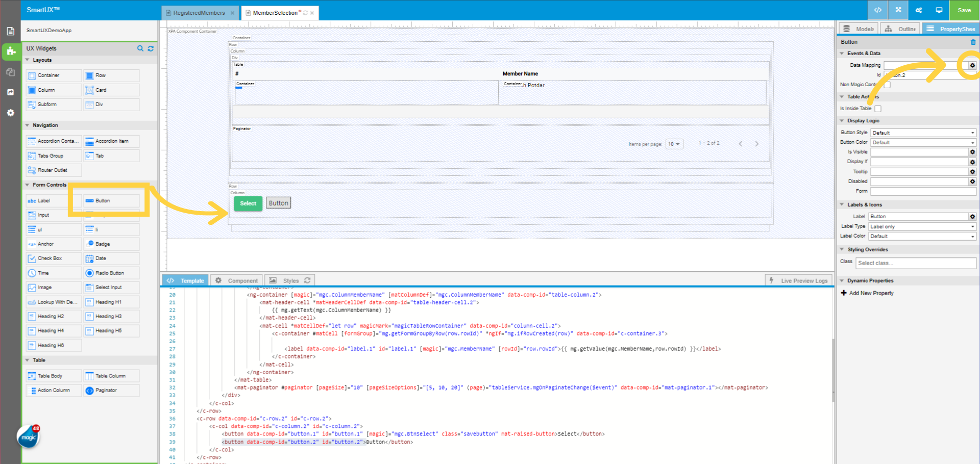Open the items per page dropdown
The height and width of the screenshot is (464, 980).
[x=674, y=144]
